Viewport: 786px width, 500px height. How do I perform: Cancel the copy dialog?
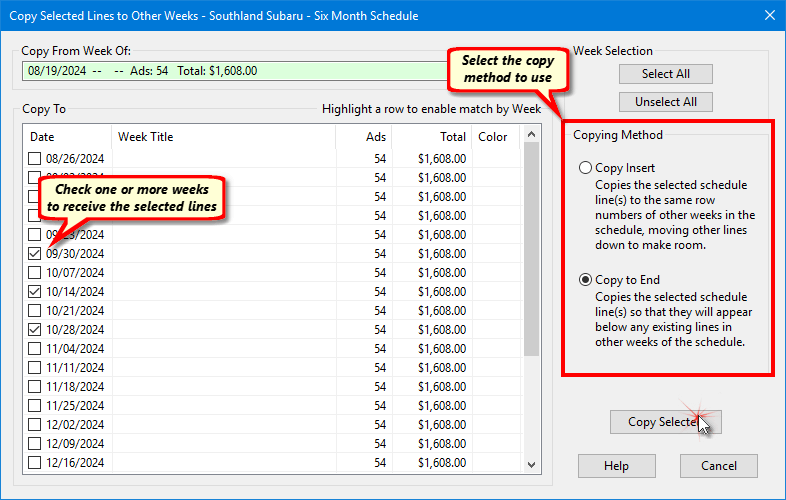719,466
